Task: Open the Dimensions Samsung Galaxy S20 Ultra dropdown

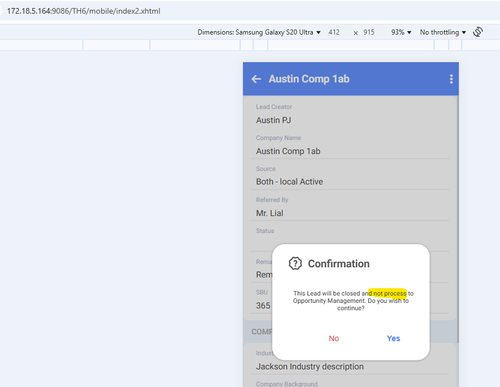Action: click(x=259, y=32)
